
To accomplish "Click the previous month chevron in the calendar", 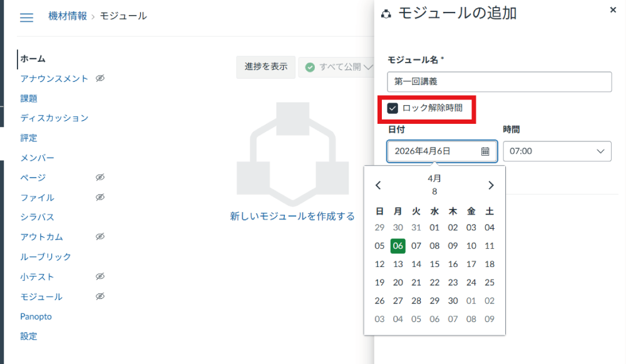I will [x=377, y=185].
